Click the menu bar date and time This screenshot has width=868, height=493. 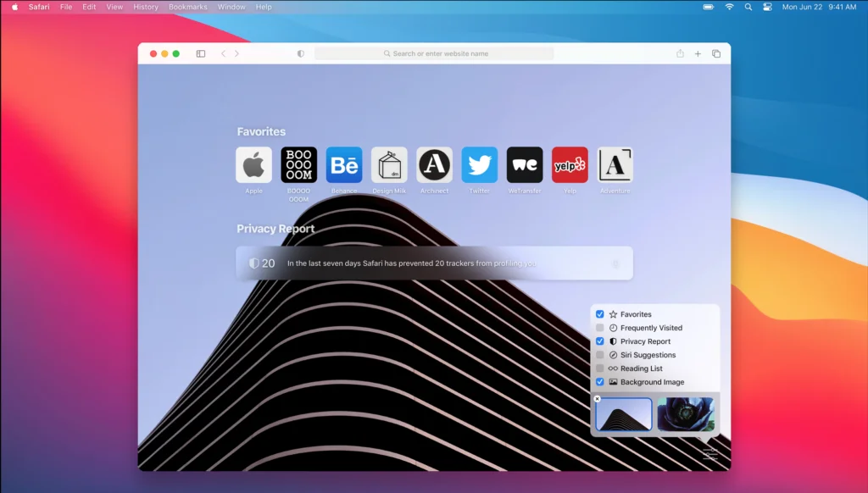point(819,7)
